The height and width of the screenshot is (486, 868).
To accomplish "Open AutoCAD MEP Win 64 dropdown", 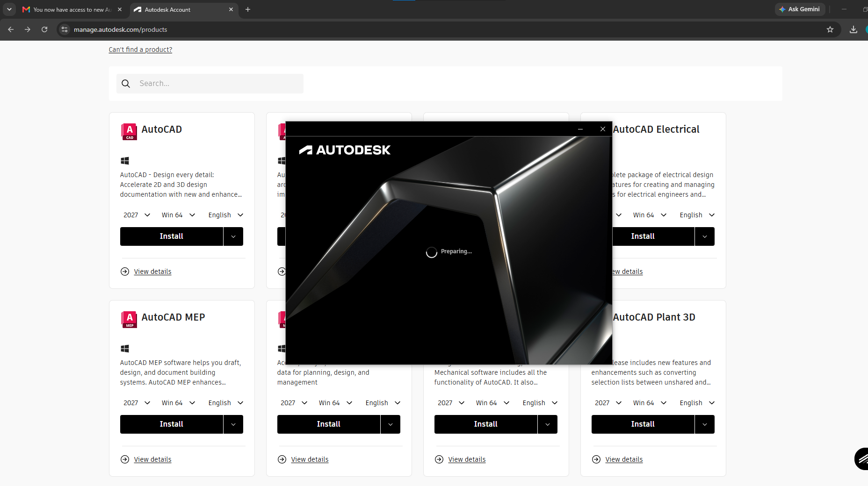I will [178, 403].
